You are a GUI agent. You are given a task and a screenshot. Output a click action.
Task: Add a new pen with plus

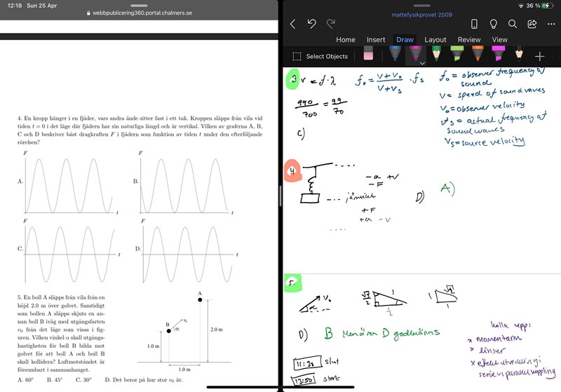click(x=539, y=56)
